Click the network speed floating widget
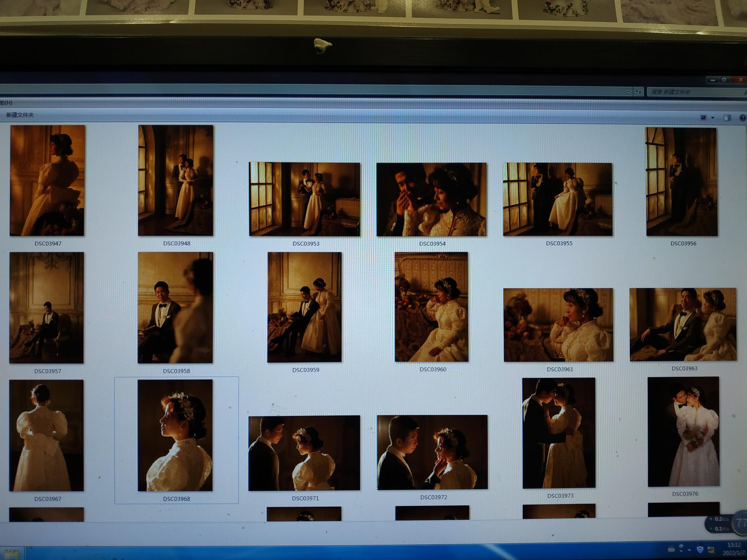This screenshot has width=747, height=560. pyautogui.click(x=719, y=523)
